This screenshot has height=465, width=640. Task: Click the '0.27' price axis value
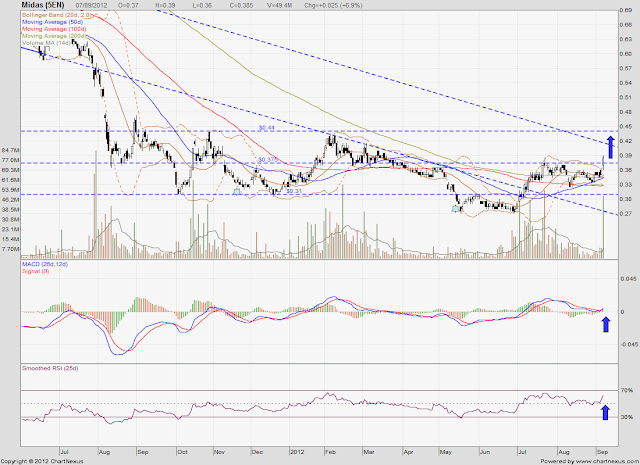click(626, 214)
